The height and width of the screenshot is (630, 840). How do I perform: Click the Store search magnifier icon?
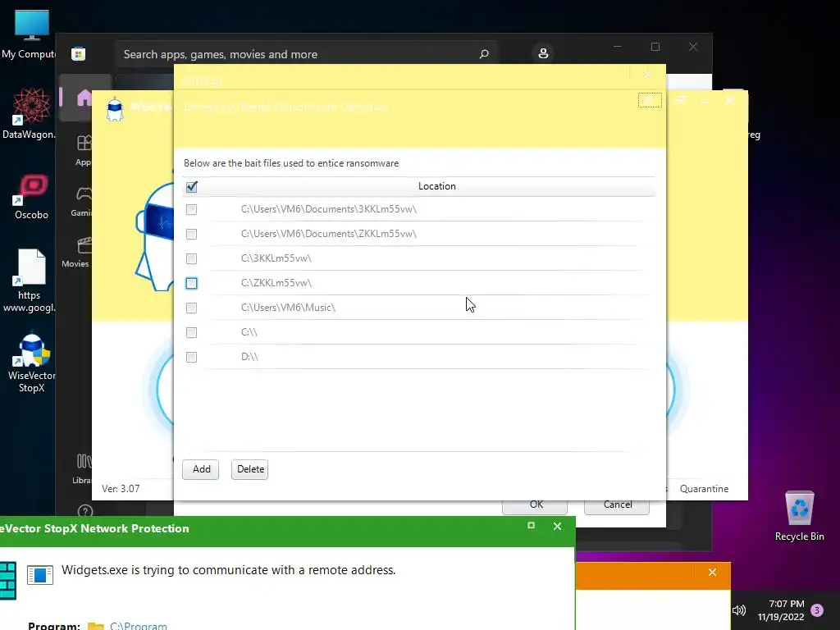[x=484, y=54]
